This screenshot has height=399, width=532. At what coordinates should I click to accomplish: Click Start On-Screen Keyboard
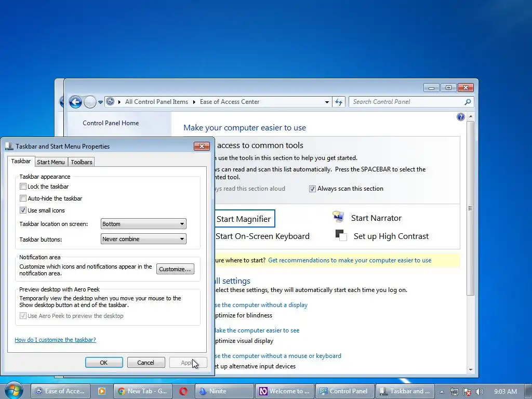point(262,236)
